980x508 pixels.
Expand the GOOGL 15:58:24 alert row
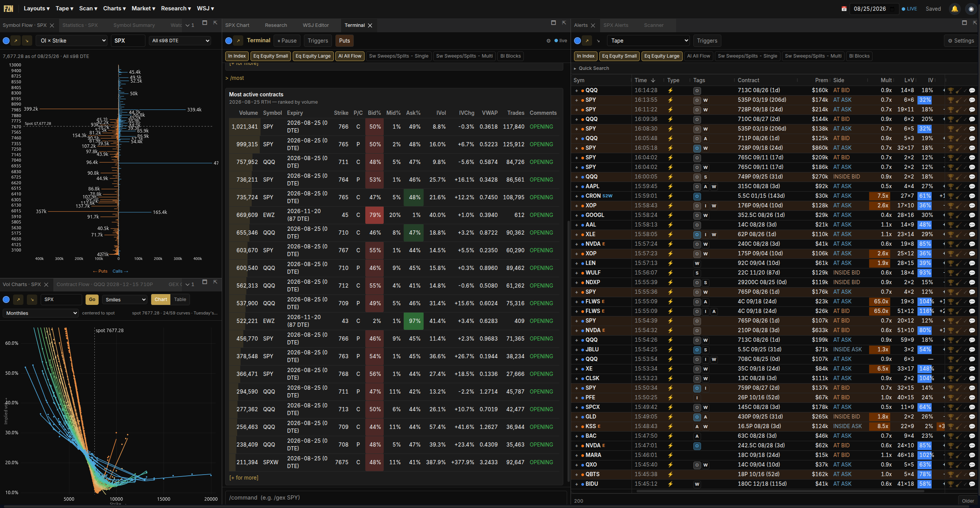(576, 215)
